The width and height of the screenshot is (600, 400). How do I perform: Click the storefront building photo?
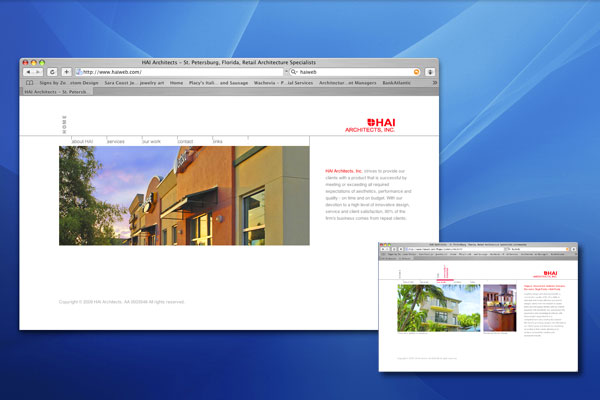click(x=184, y=195)
